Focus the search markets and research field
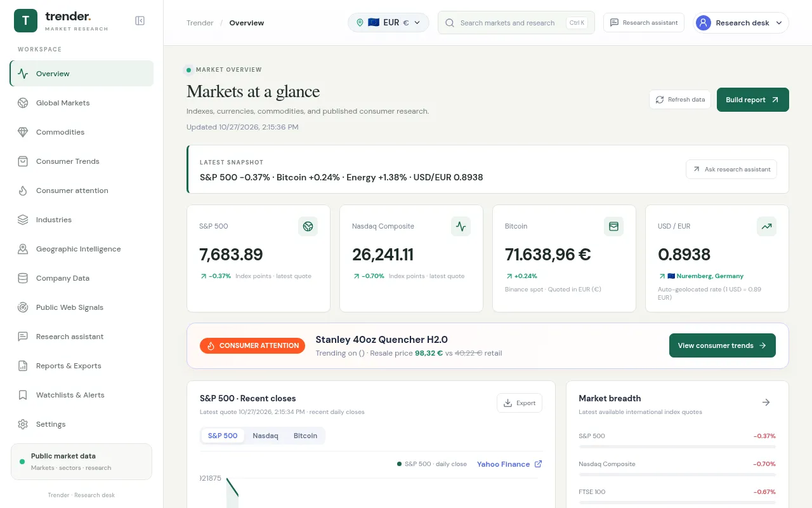 pyautogui.click(x=516, y=23)
